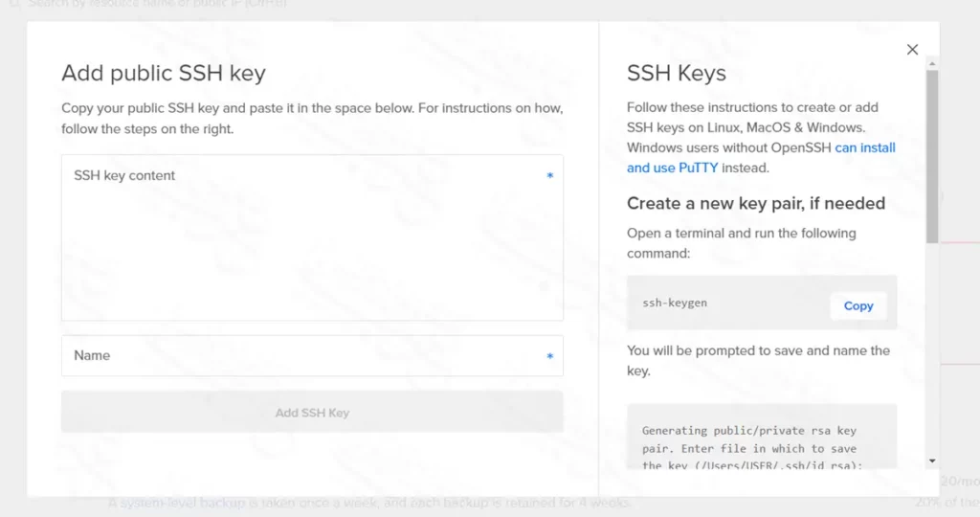Screen dimensions: 980x517
Task: Click the required asterisk in SSH key content
Action: click(x=549, y=177)
